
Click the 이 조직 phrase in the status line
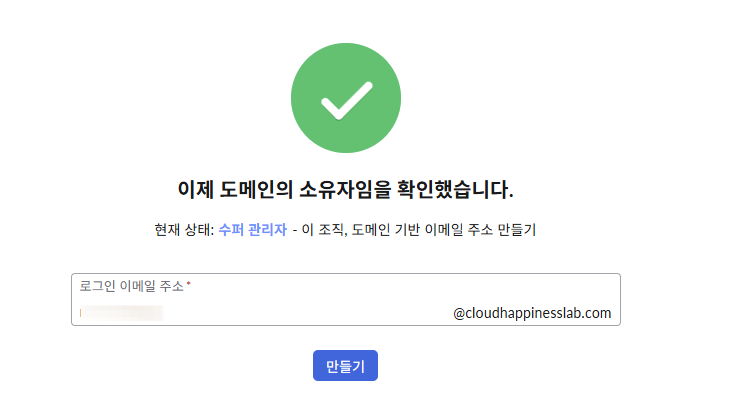(x=323, y=230)
